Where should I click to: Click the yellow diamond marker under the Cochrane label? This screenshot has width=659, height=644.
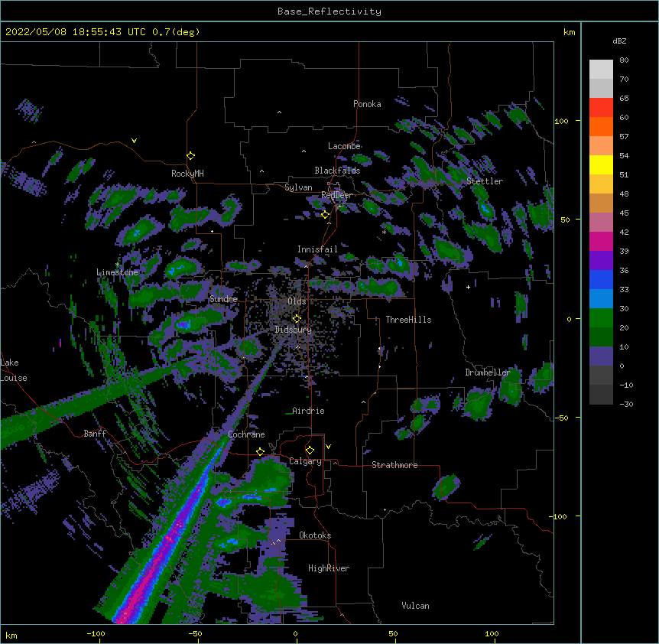tap(260, 451)
